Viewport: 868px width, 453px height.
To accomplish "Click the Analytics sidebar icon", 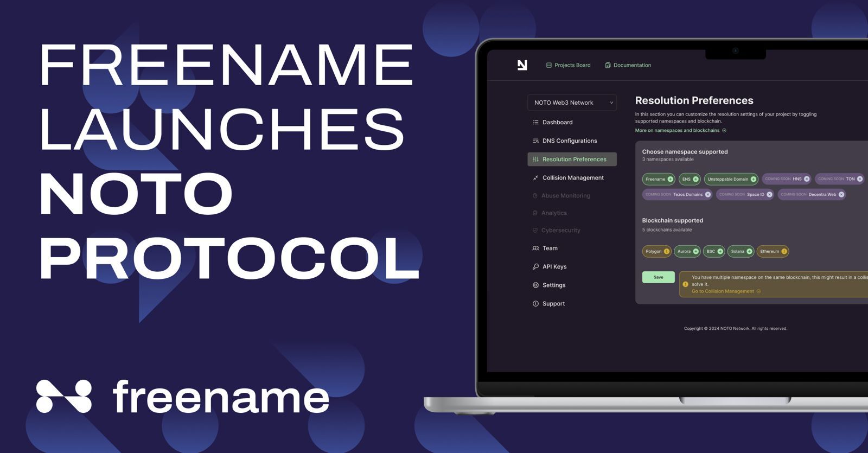I will (x=535, y=213).
